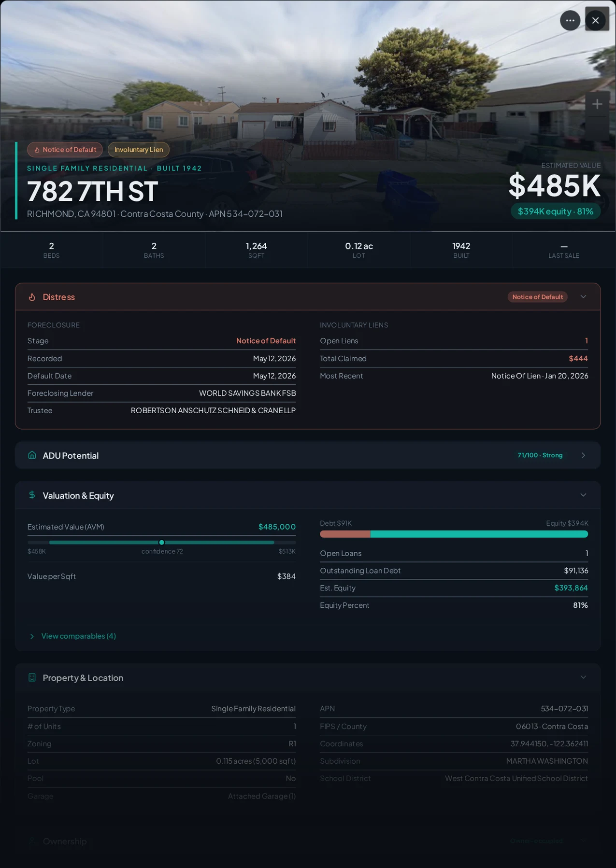Click the 71/100 Strong ADU score
This screenshot has height=868, width=616.
[x=540, y=455]
